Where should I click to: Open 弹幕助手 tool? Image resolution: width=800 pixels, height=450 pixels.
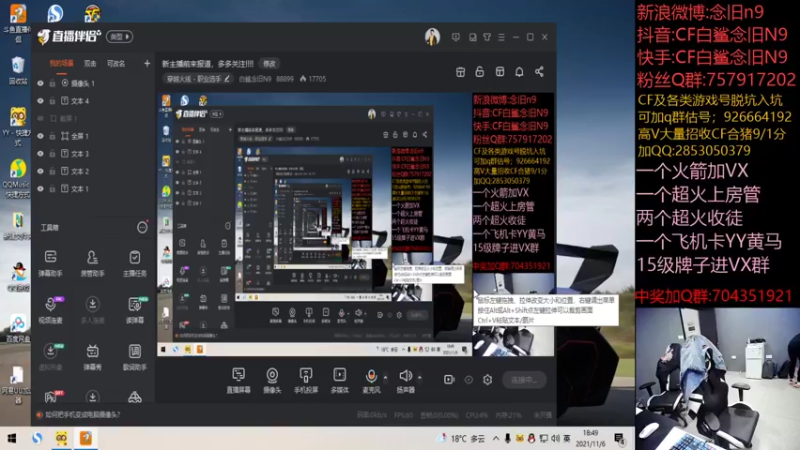(x=50, y=263)
